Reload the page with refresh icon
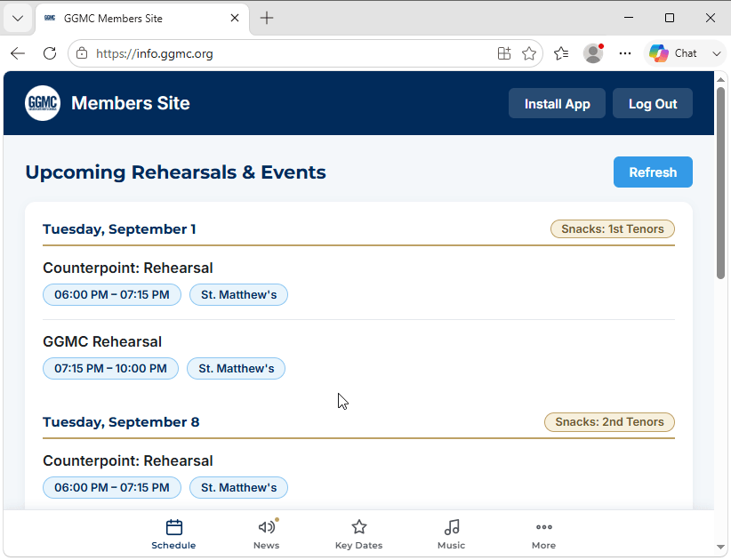Viewport: 731px width, 560px height. [x=50, y=53]
